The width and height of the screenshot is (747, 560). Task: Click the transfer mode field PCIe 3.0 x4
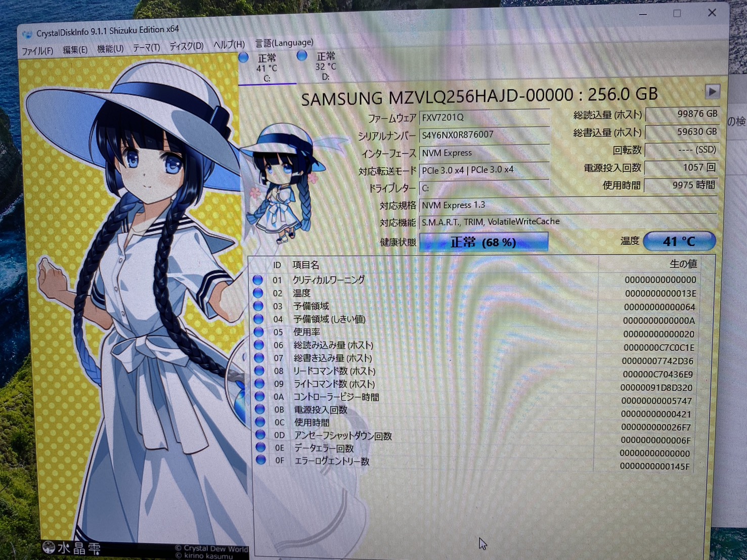pos(484,170)
